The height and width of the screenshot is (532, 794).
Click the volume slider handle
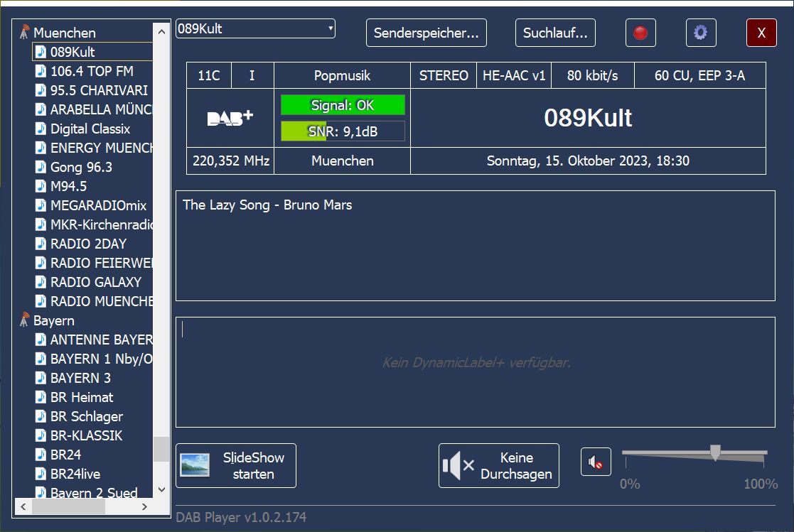tap(715, 452)
